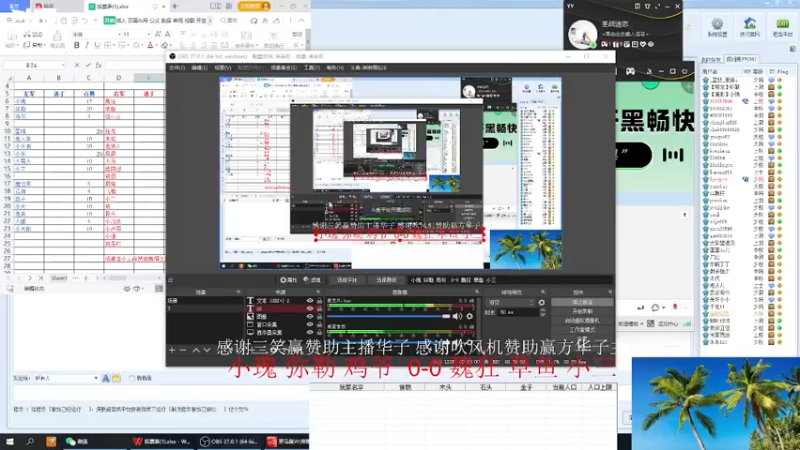Open the File menu in OBS

click(x=177, y=68)
